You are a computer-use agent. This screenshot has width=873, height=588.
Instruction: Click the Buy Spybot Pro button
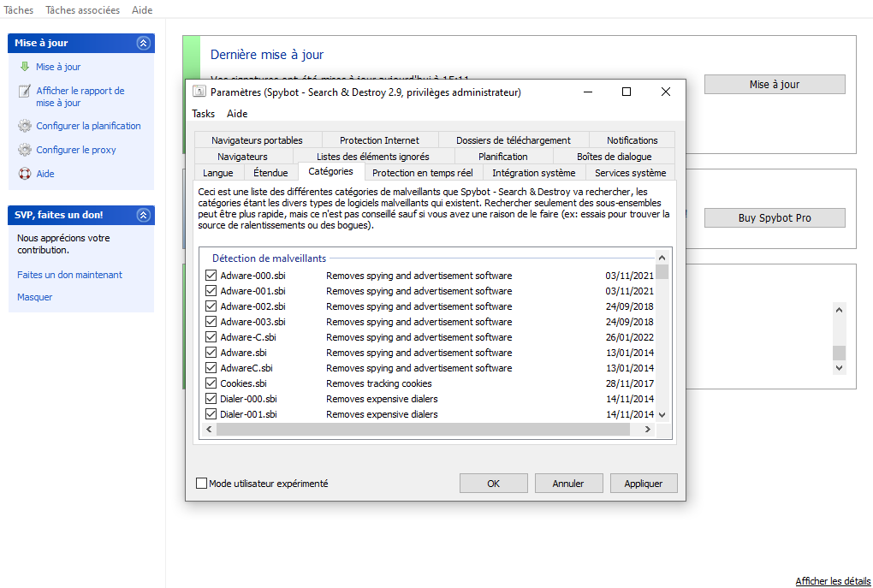775,217
